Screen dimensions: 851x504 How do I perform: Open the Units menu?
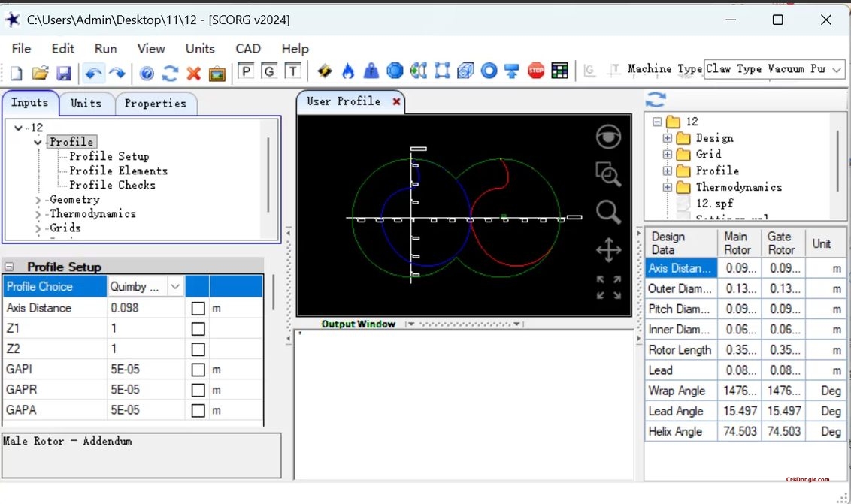point(200,48)
